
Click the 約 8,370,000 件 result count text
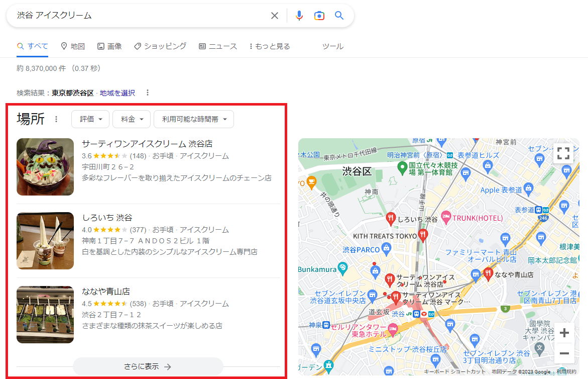pos(41,69)
